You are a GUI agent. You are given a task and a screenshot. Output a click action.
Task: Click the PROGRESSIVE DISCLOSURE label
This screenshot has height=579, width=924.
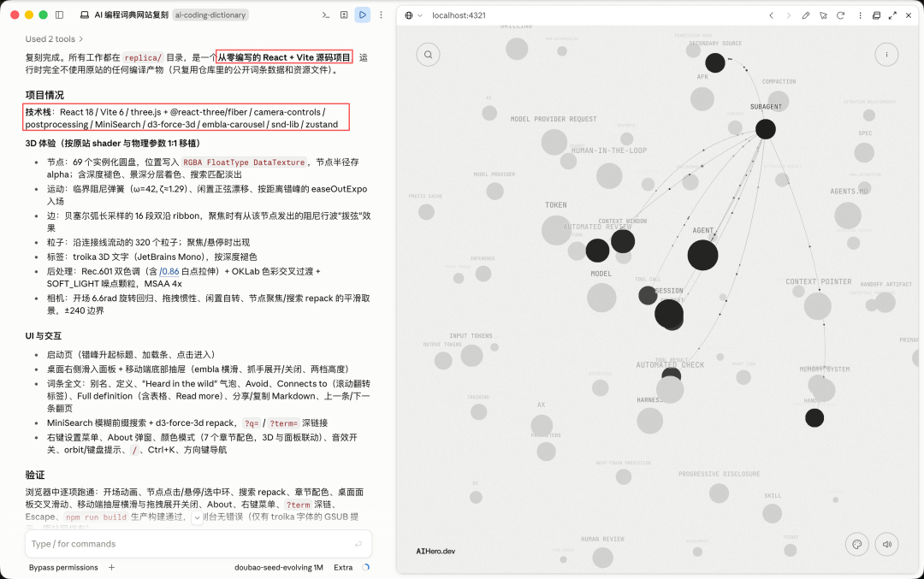tap(719, 474)
